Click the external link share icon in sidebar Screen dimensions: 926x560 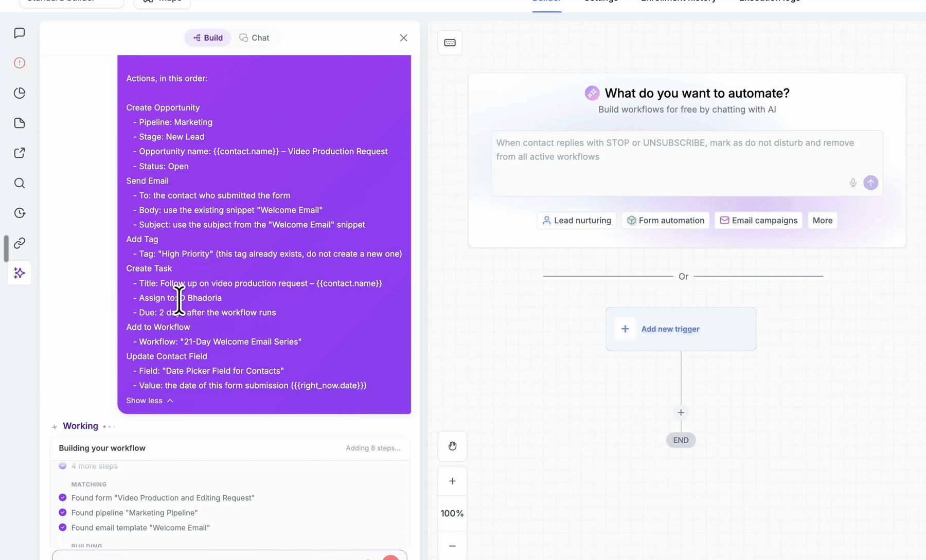tap(20, 153)
